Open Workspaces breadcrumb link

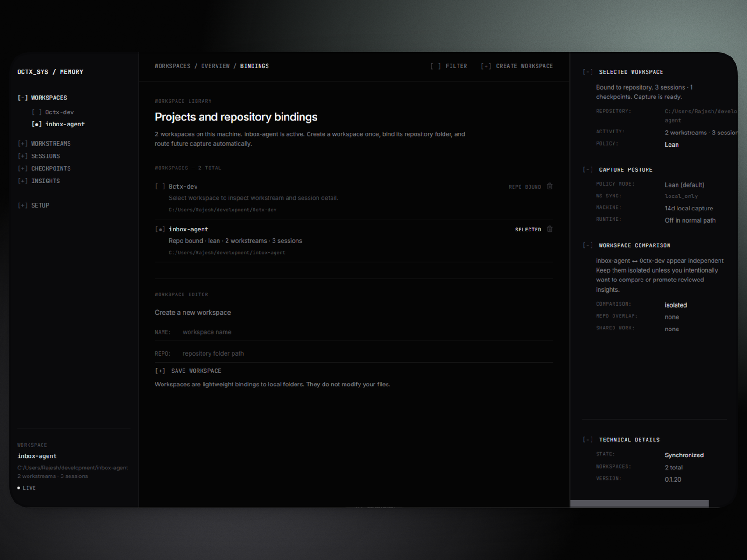coord(172,66)
